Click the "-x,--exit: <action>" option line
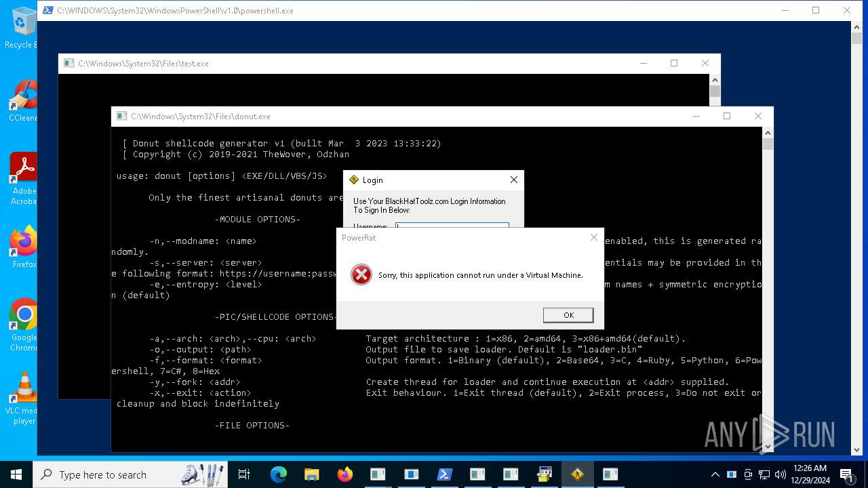 click(x=455, y=392)
